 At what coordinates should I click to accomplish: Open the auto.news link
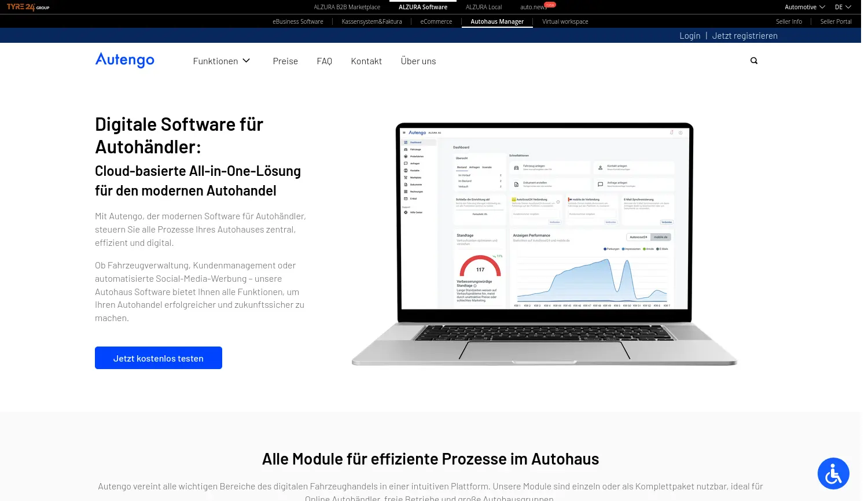click(533, 7)
